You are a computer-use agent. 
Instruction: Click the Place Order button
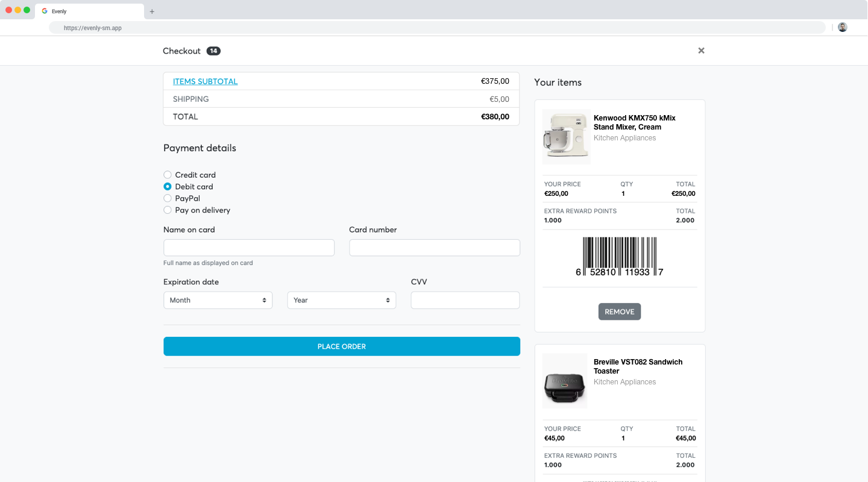(342, 346)
